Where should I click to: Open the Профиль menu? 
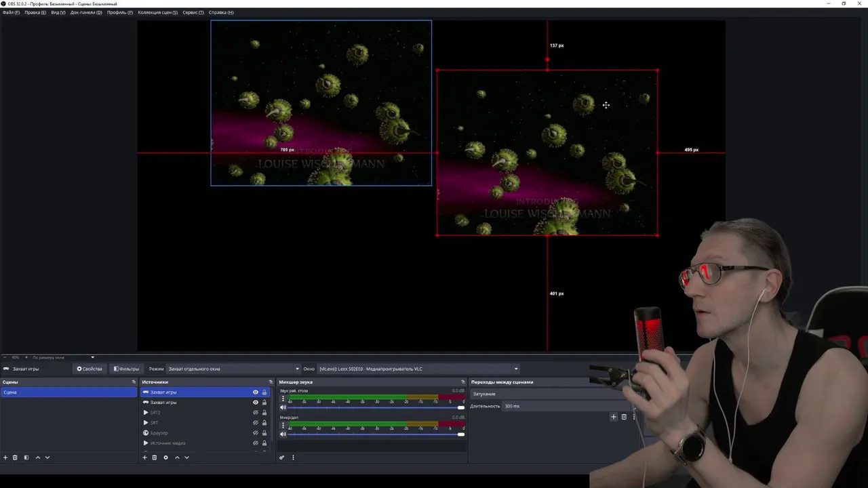point(120,12)
